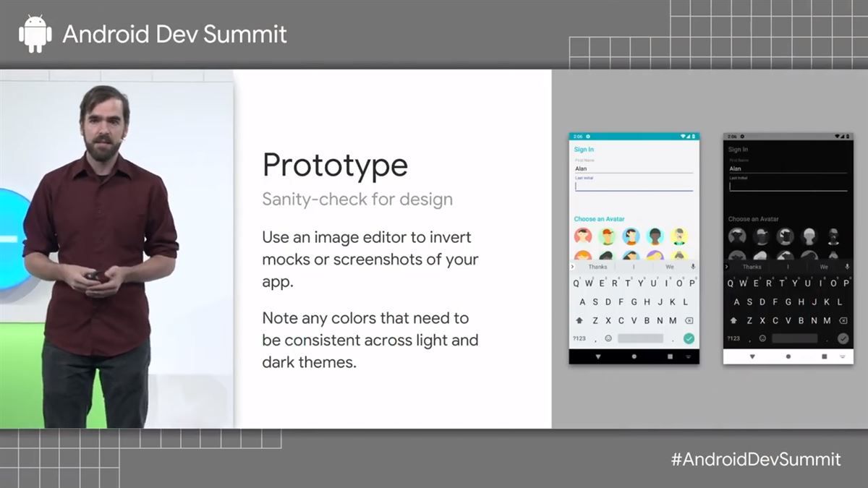The width and height of the screenshot is (868, 488).
Task: Tap the microphone icon on the light keyboard
Action: click(x=693, y=266)
